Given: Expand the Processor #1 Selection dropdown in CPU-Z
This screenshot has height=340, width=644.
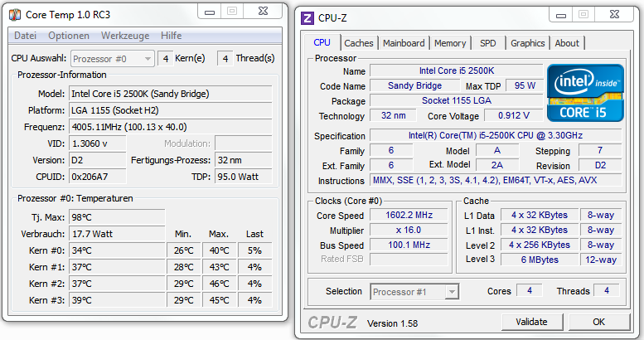Looking at the screenshot, I should (x=414, y=292).
